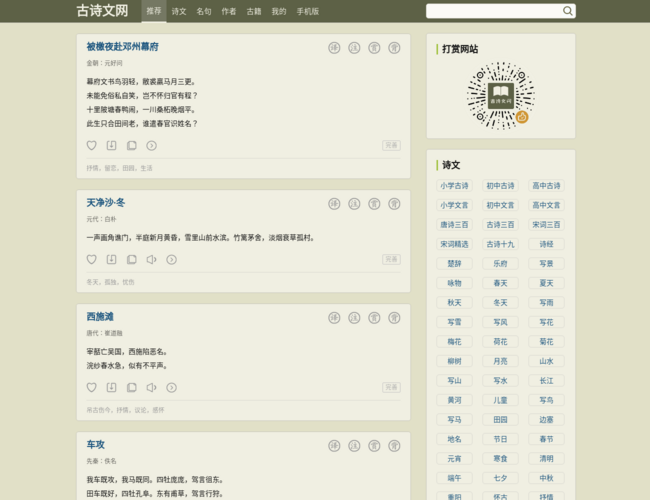Select 唐诗三百 category tag
This screenshot has width=650, height=500.
(454, 225)
